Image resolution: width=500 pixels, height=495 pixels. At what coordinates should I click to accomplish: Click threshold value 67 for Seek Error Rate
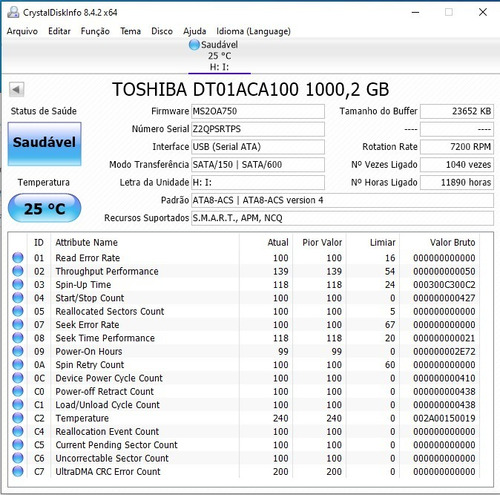[390, 325]
